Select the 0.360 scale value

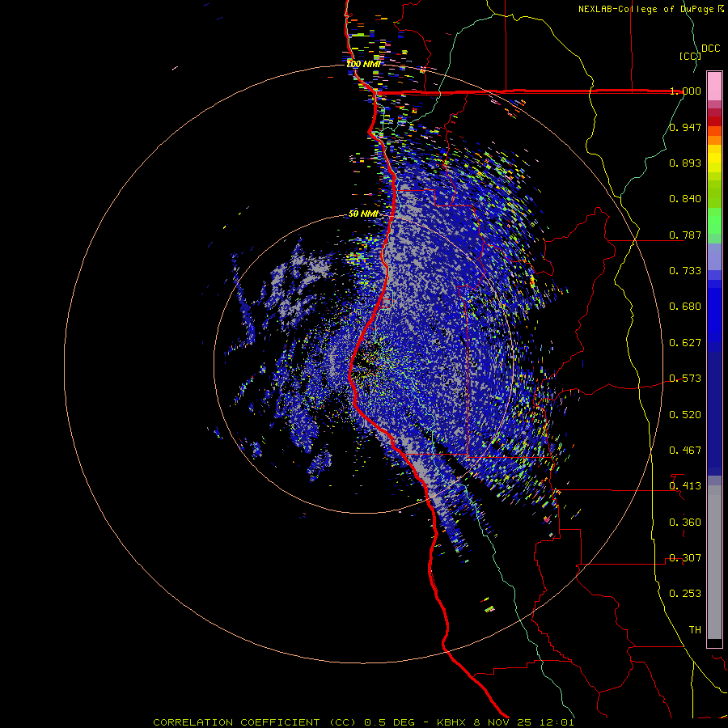[x=685, y=523]
